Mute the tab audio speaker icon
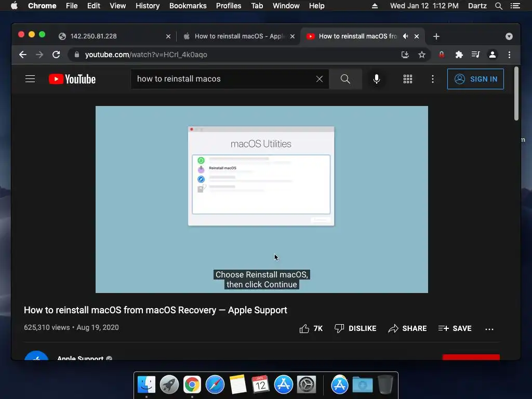 pos(405,36)
